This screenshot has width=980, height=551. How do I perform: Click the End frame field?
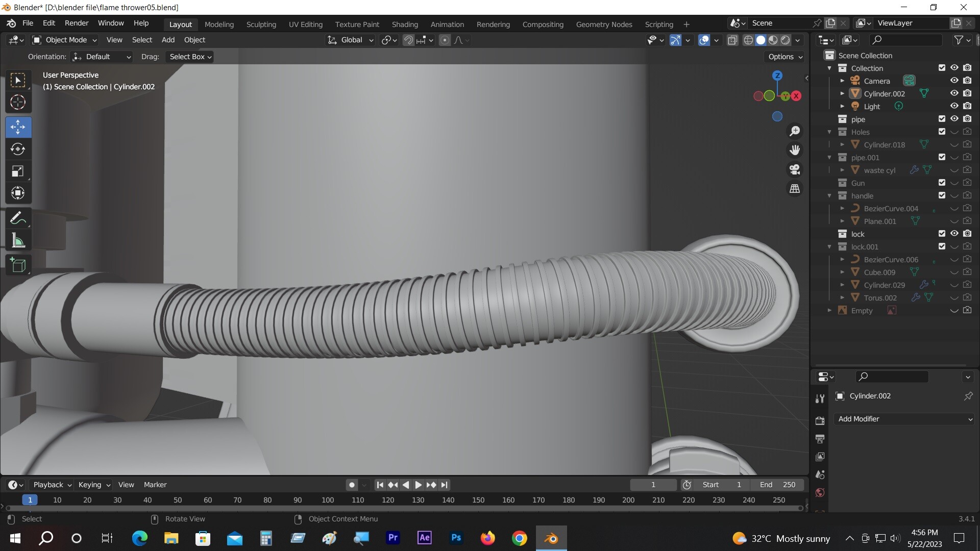coord(777,485)
